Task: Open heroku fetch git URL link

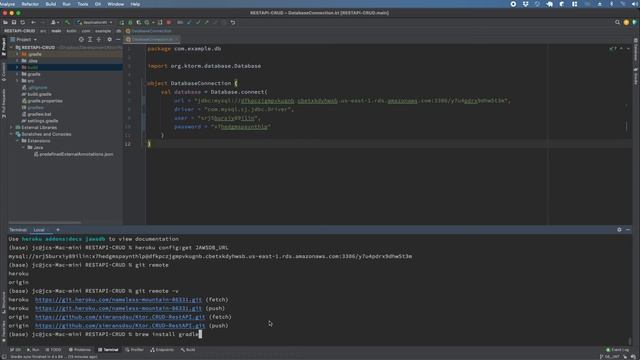Action: pos(118,300)
